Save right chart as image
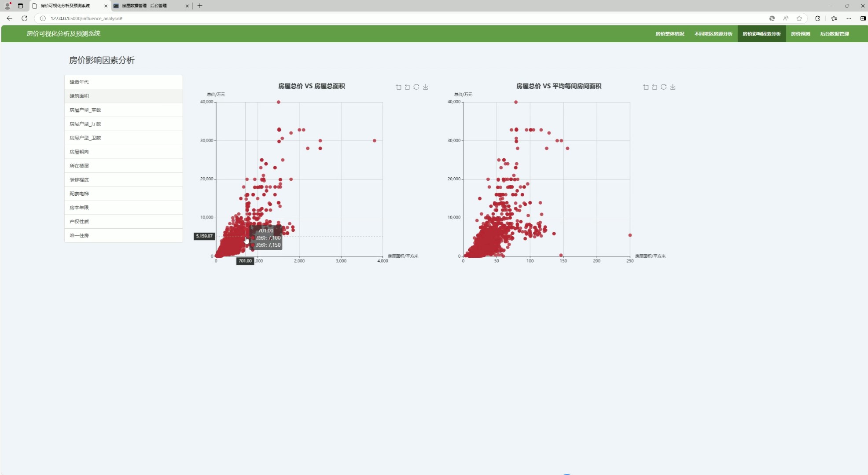868x475 pixels. [x=673, y=87]
